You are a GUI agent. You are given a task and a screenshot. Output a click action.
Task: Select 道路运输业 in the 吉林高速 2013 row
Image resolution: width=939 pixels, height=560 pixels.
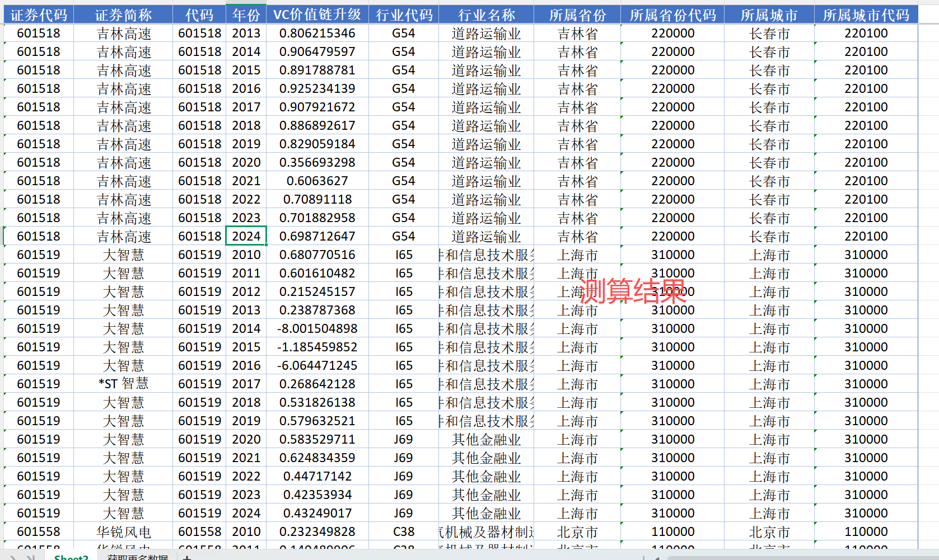(487, 34)
